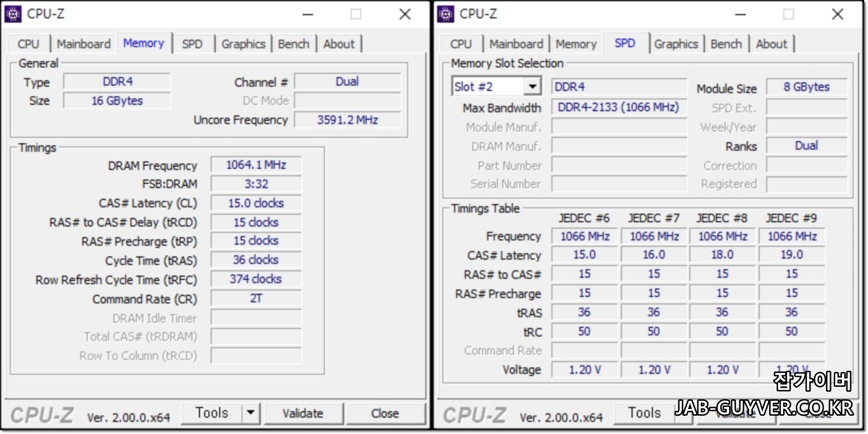Click JEDEC #7 Voltage 1.20 V cell
Image resolution: width=868 pixels, height=434 pixels.
[654, 370]
